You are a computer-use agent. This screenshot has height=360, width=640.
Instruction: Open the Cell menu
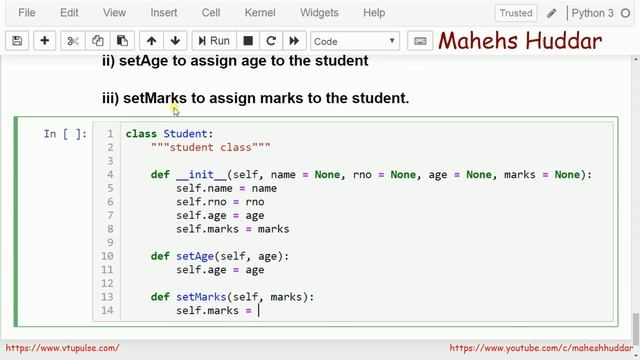tap(211, 13)
